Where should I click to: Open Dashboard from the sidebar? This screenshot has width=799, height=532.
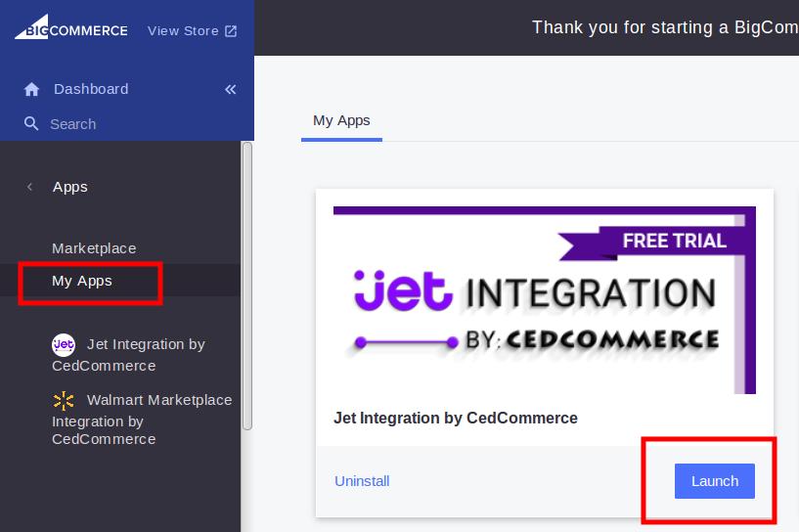(91, 89)
